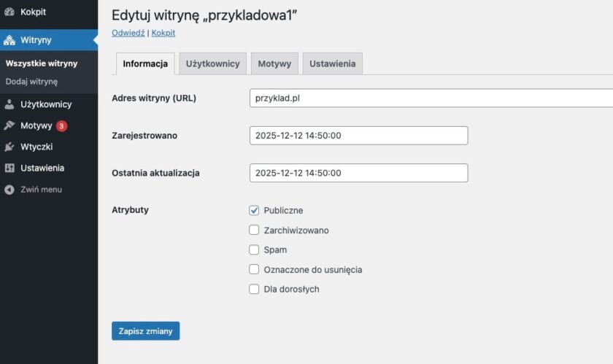Click the Zapisz zmiany button
Viewport: 613px width, 364px height.
tap(145, 330)
